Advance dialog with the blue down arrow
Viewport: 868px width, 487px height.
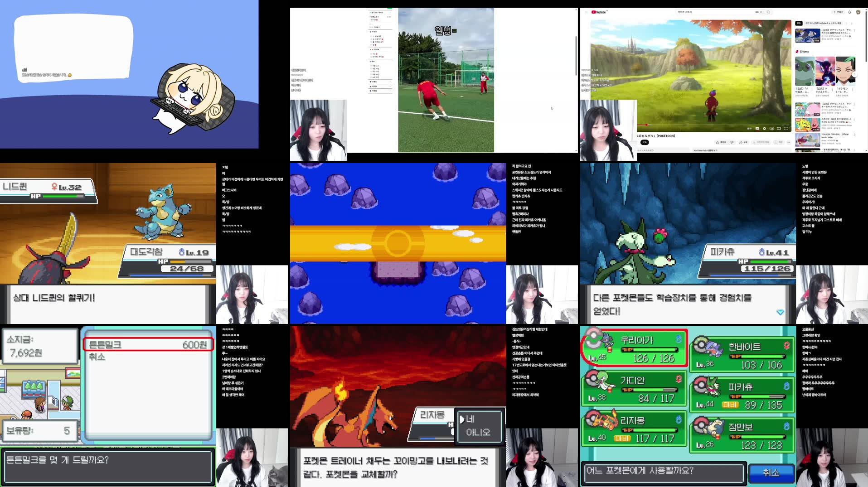coord(780,312)
